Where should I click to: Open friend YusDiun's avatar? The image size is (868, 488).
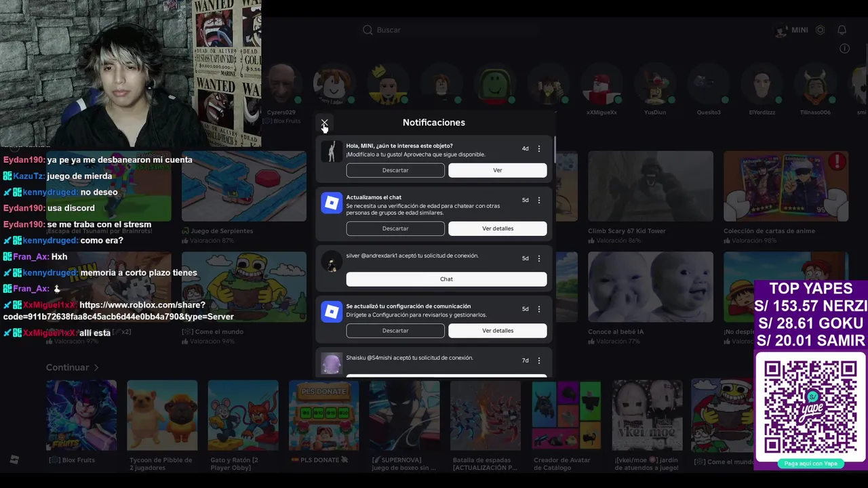coord(655,85)
